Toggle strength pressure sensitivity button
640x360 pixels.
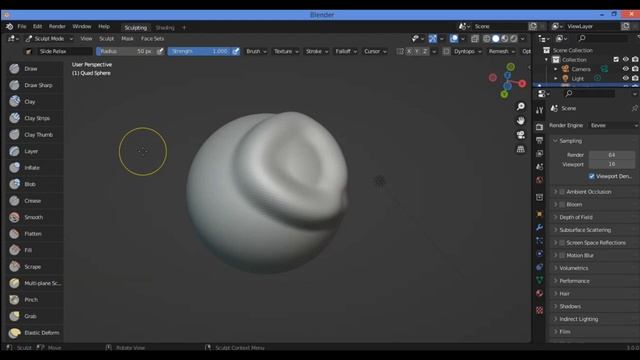(x=236, y=51)
